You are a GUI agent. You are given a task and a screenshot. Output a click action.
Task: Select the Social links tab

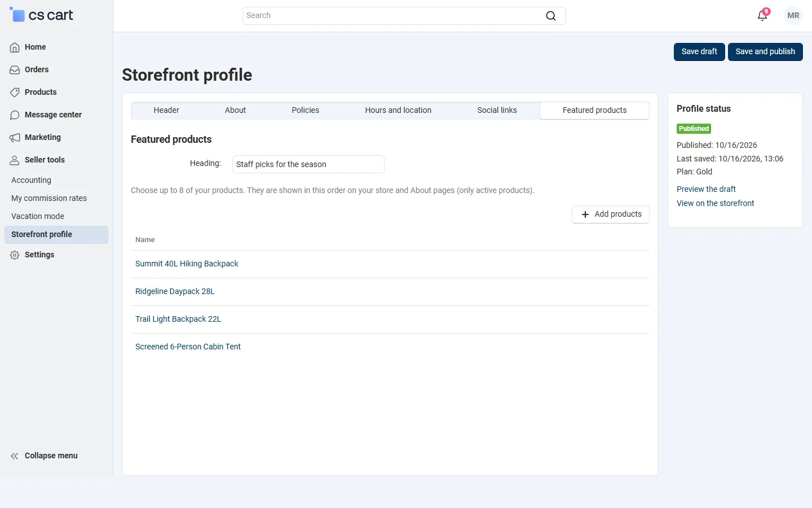coord(497,110)
